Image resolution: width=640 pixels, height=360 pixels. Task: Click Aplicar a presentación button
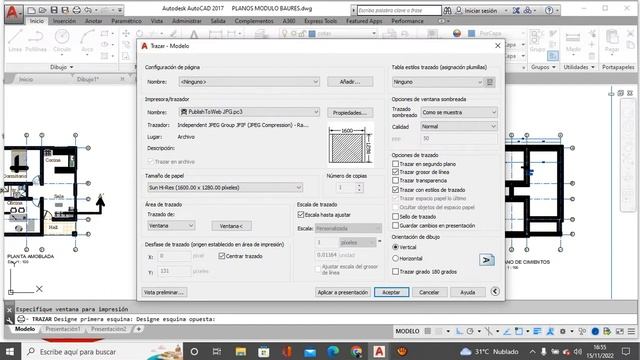[343, 292]
